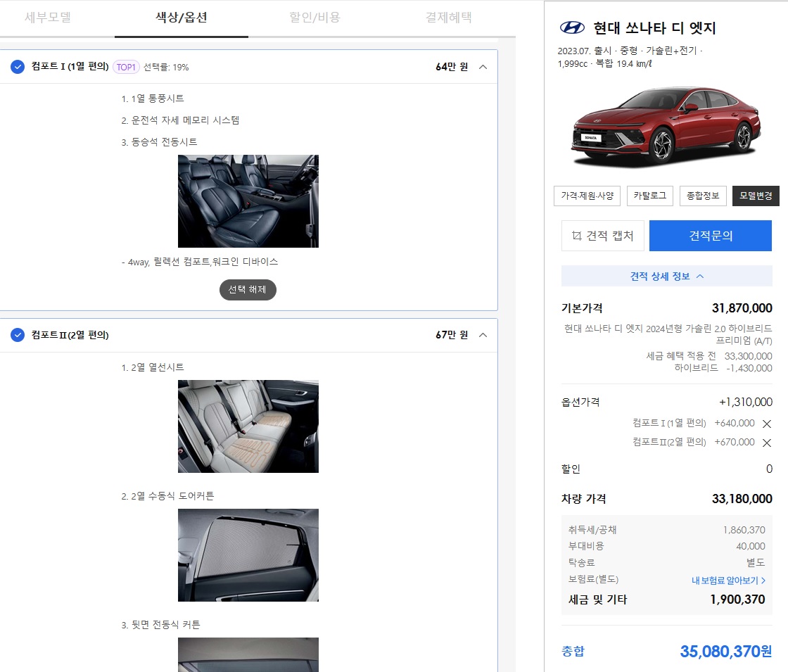Click the 모델변경 button

pos(756,196)
